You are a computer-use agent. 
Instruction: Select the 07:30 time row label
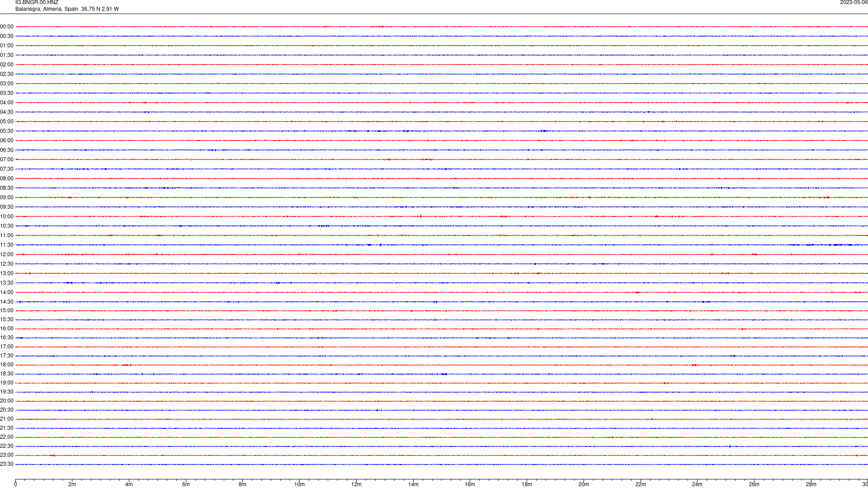7,169
